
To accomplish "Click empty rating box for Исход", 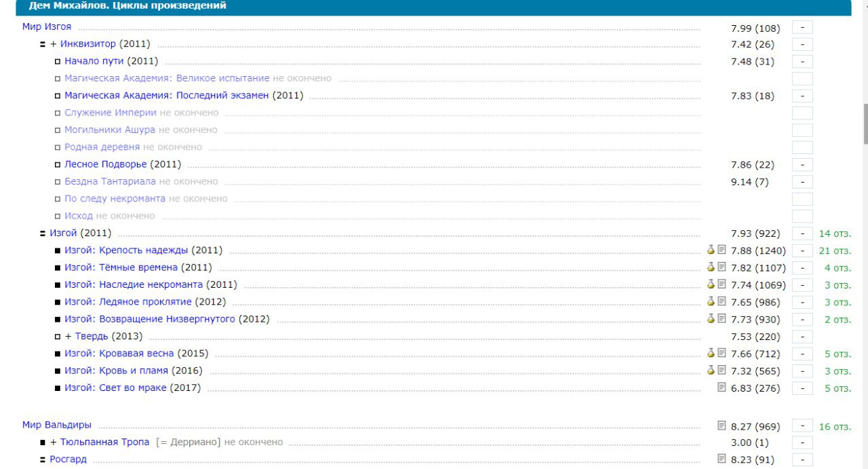I will 802,217.
